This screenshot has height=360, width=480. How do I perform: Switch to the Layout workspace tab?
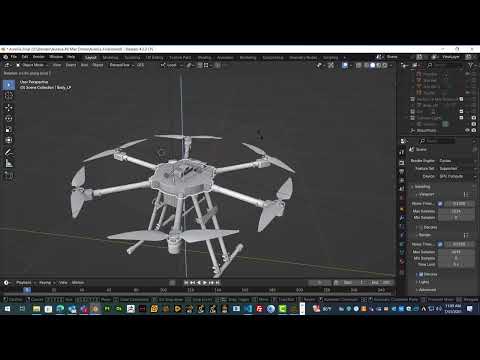point(90,57)
